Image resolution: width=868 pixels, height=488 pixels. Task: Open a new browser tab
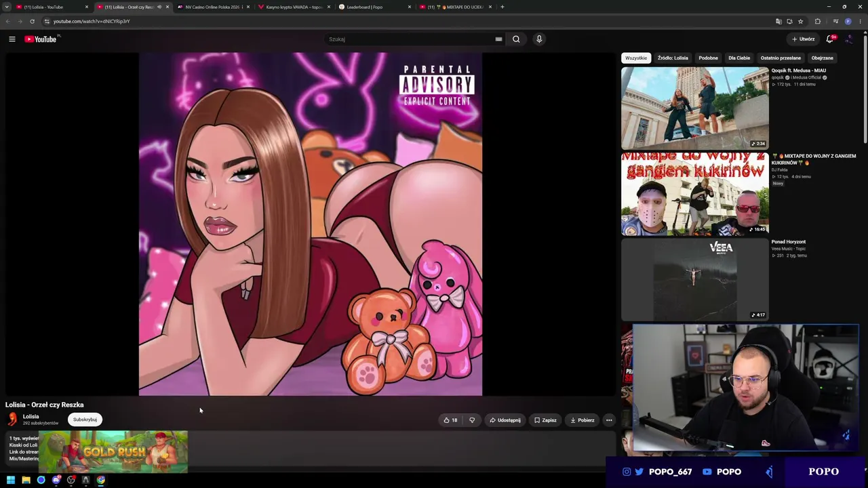pos(502,7)
